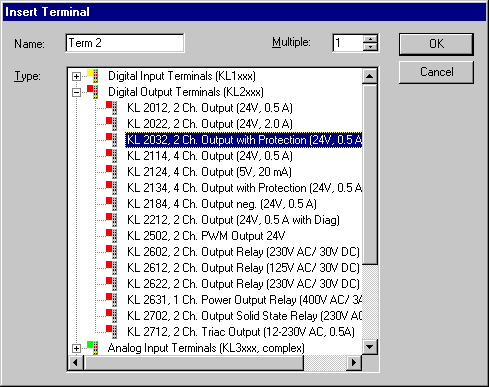Viewport: 489px width, 387px height.
Task: Select 'KL 2184, 4 Ch. Output neg.'
Action: tap(222, 204)
